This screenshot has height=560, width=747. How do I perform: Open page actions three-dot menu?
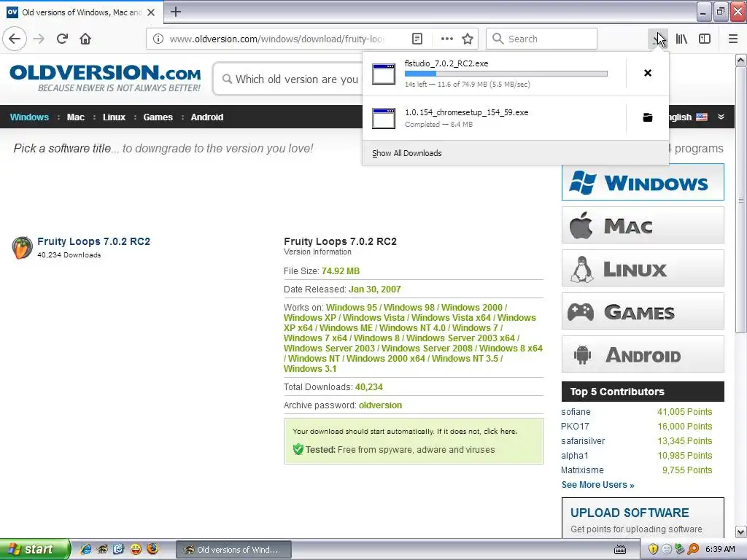pos(447,39)
